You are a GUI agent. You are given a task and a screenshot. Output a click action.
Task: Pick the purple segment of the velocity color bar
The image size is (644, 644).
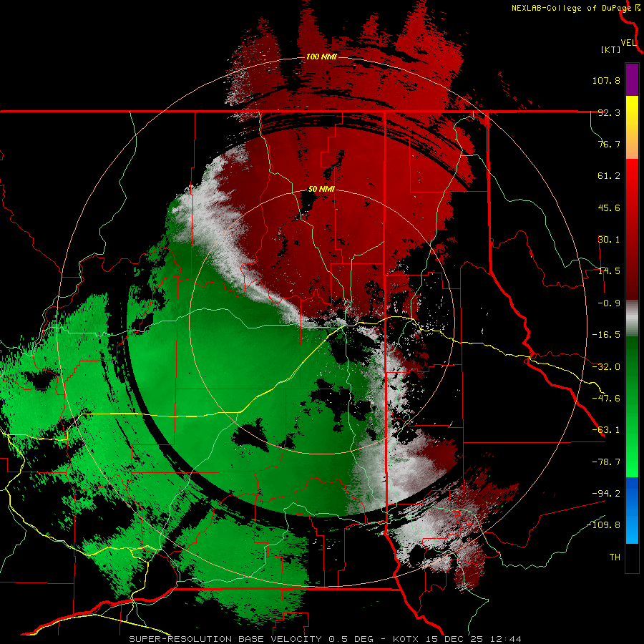632,79
